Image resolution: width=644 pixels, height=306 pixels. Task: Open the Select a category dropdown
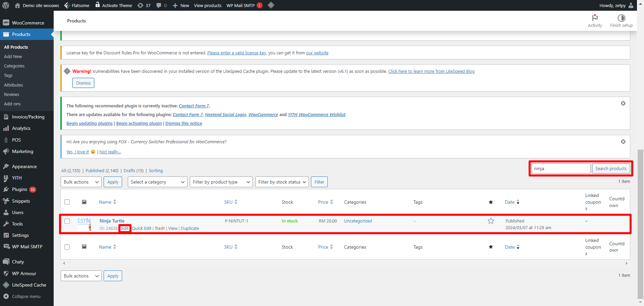pos(158,182)
